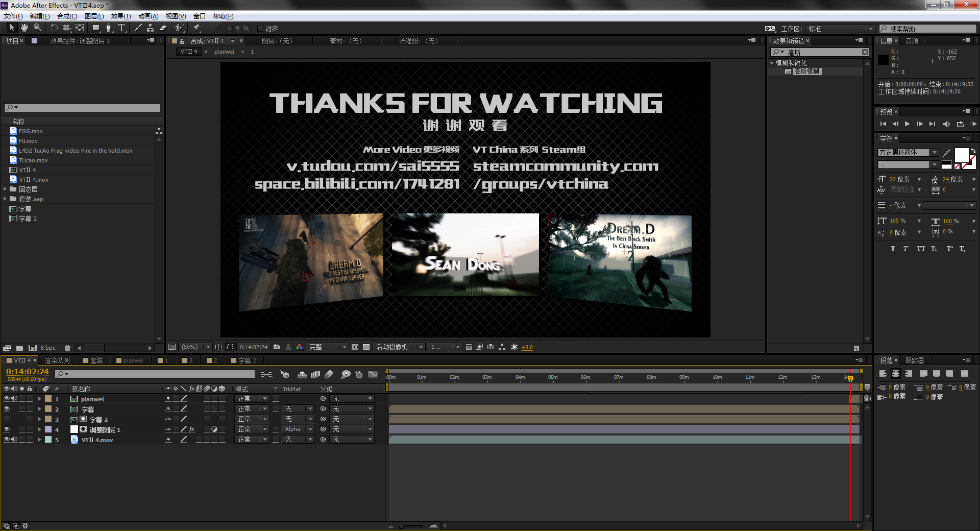Enable the 对齐 snapping checkbox
Viewport: 980px width, 531px height.
[x=260, y=29]
